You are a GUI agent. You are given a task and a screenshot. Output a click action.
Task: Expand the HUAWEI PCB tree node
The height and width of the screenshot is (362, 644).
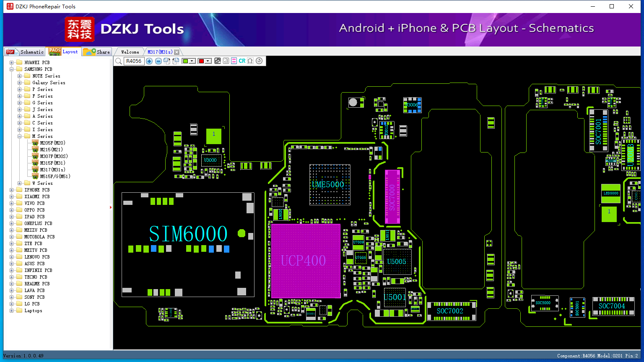(x=12, y=62)
